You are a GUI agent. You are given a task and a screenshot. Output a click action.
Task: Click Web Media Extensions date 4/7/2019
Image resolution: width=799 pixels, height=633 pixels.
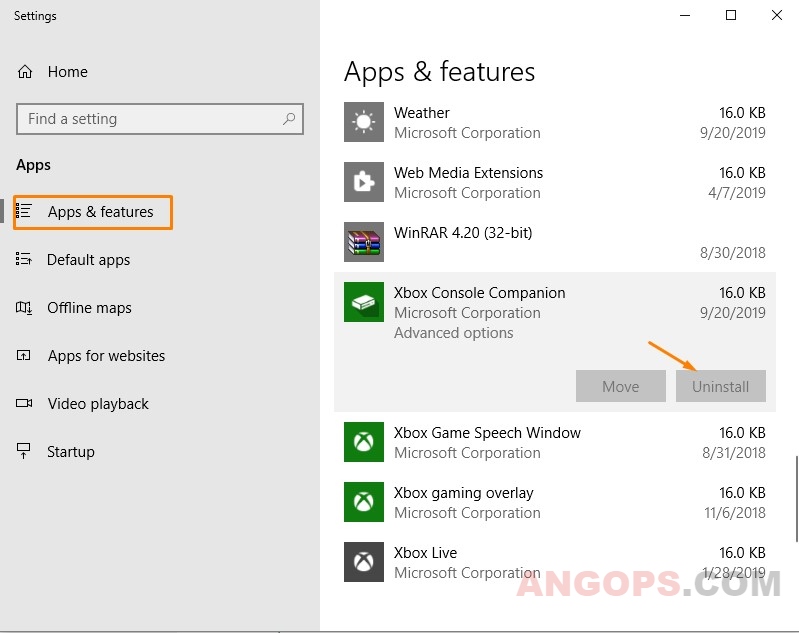tap(736, 193)
